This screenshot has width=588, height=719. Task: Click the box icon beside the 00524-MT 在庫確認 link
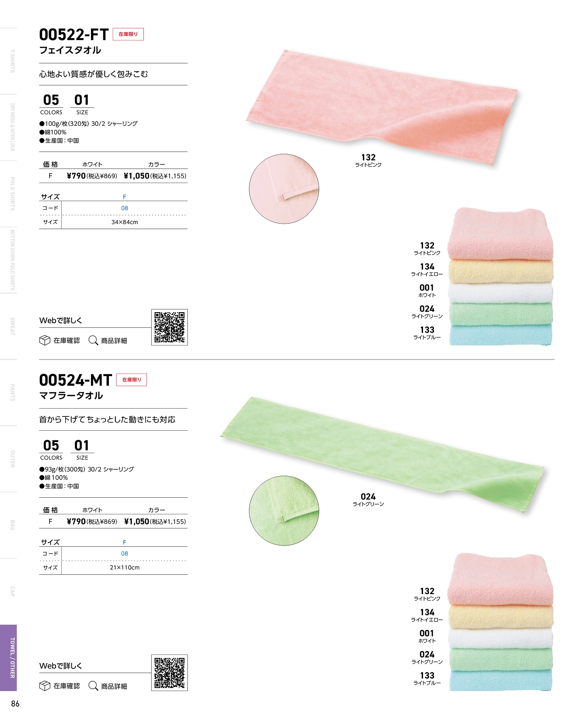point(45,686)
